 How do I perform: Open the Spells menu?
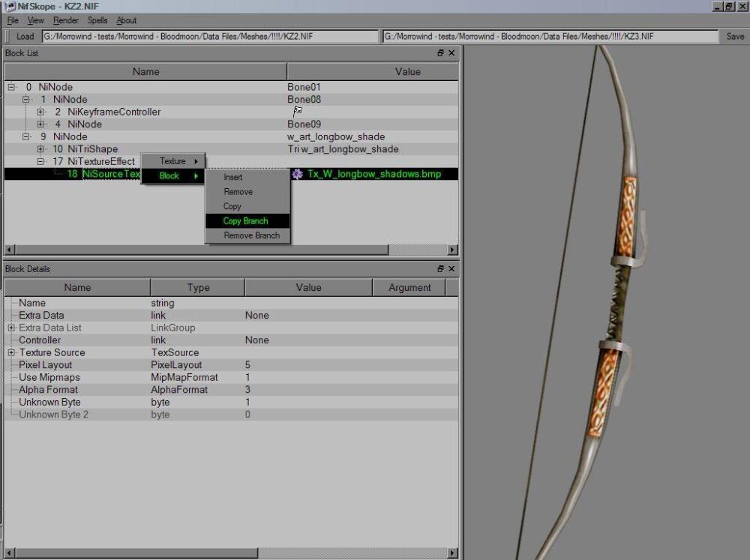97,20
